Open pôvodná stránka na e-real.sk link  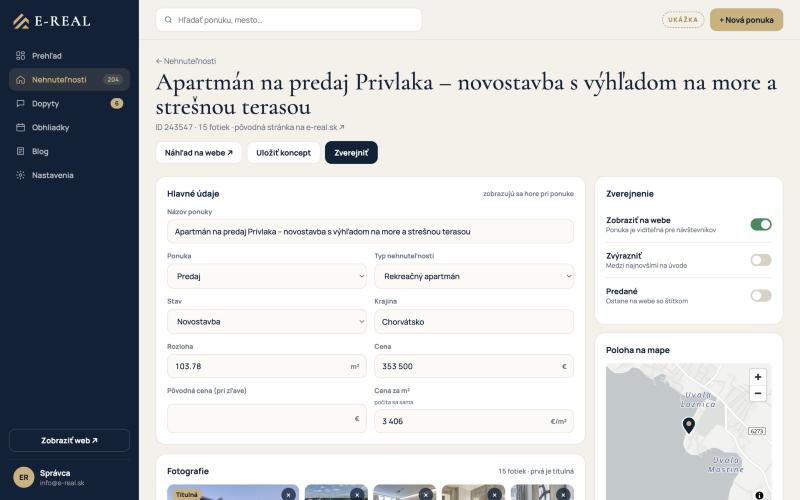pos(289,127)
